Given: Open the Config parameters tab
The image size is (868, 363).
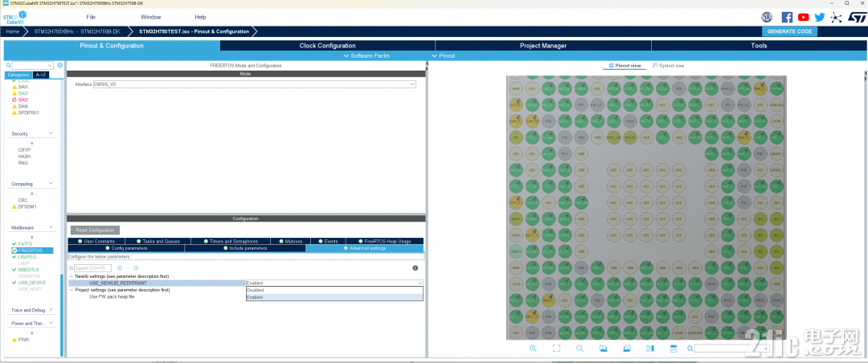Looking at the screenshot, I should pyautogui.click(x=126, y=248).
